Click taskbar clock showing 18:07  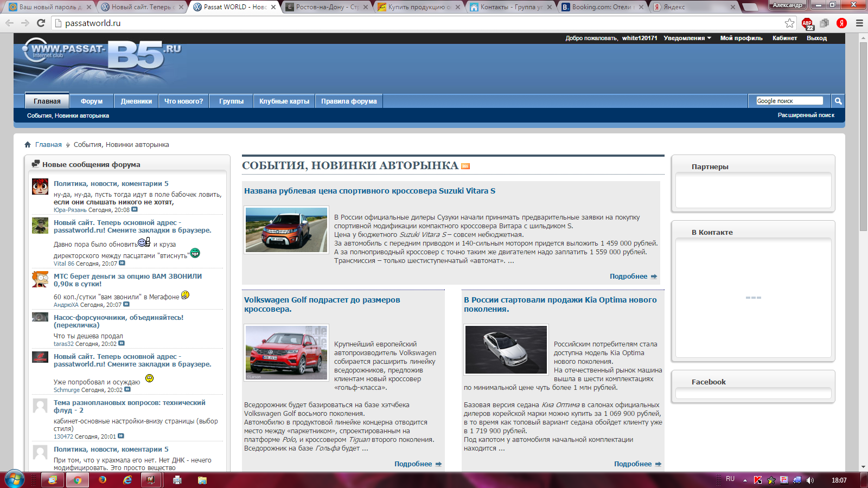tap(839, 480)
